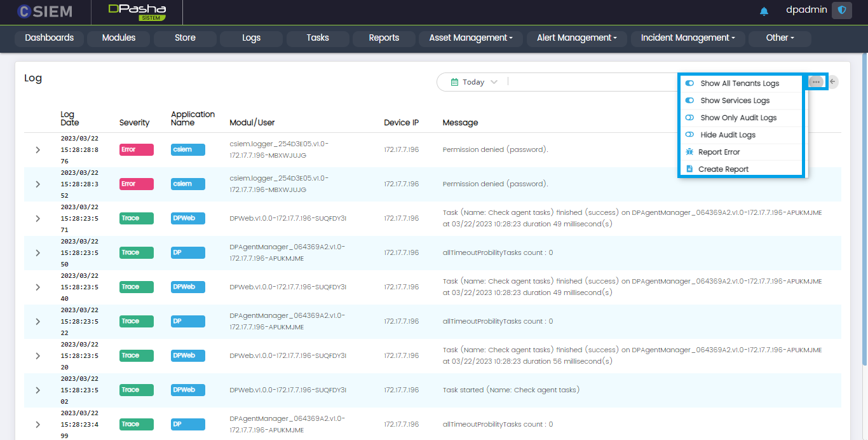Open the Dashboards page
The width and height of the screenshot is (868, 440).
[50, 38]
